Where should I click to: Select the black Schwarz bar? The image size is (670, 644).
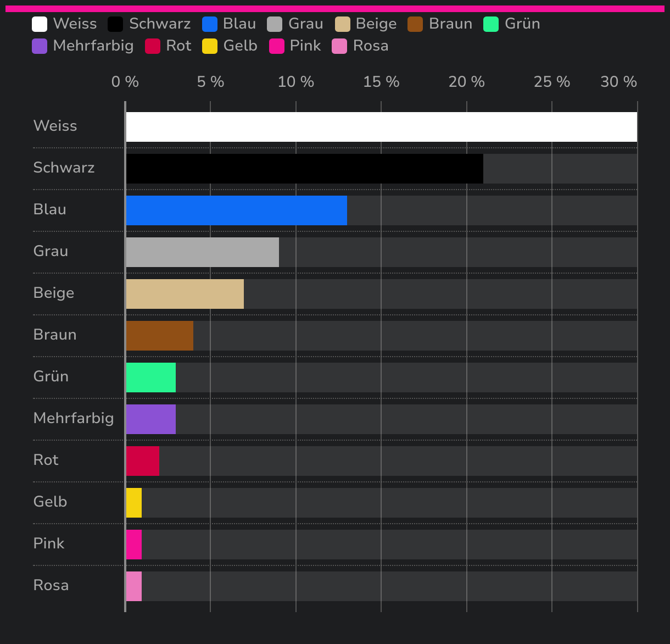[305, 169]
